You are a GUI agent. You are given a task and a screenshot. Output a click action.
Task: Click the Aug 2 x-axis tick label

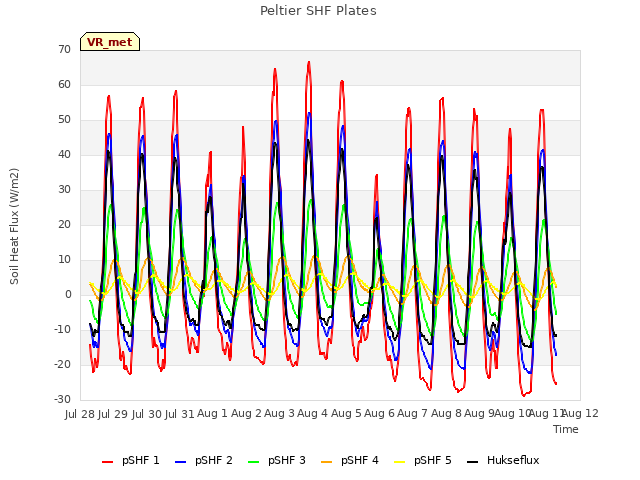click(x=246, y=413)
